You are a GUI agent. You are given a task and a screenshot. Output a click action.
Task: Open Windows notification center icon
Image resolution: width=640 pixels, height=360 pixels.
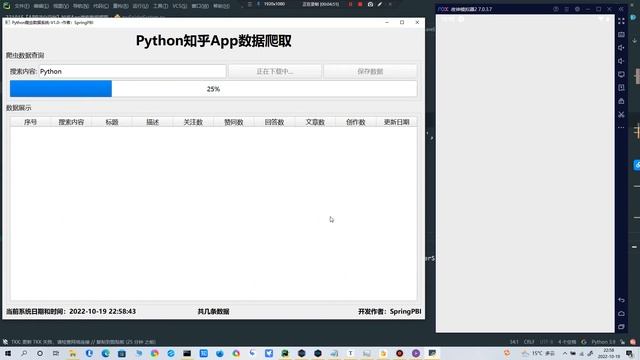(x=629, y=353)
